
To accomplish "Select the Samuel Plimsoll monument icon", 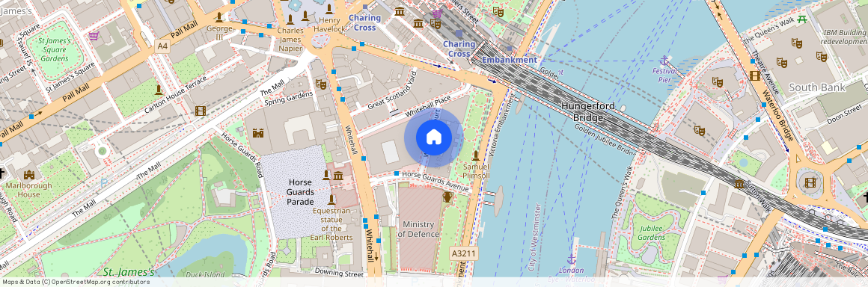I will [x=475, y=156].
